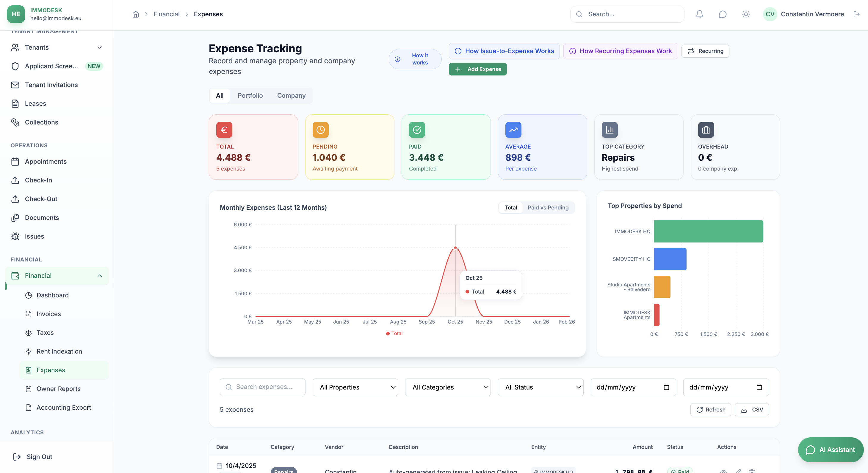Click the Accounting Export icon

coord(29,407)
